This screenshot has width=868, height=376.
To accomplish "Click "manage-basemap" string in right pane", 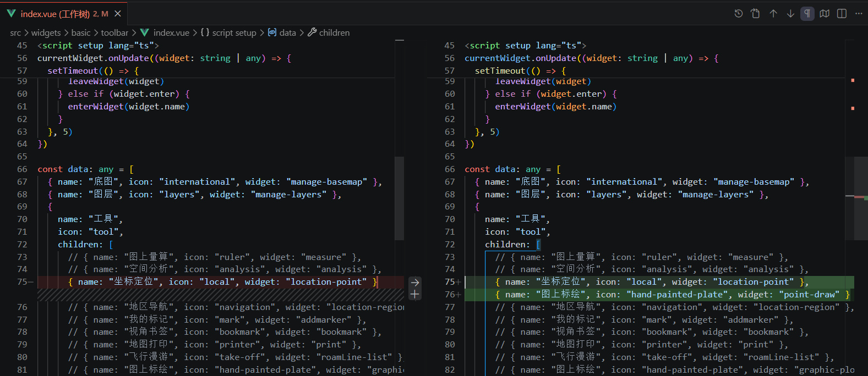I will [754, 182].
